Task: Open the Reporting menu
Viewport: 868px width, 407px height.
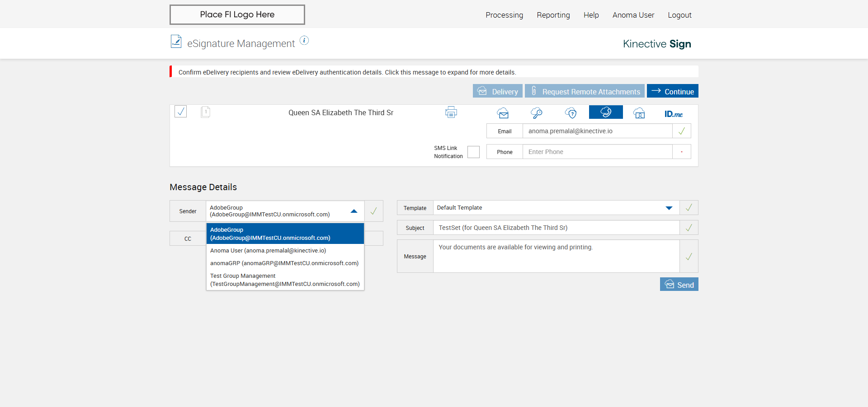Action: 553,15
